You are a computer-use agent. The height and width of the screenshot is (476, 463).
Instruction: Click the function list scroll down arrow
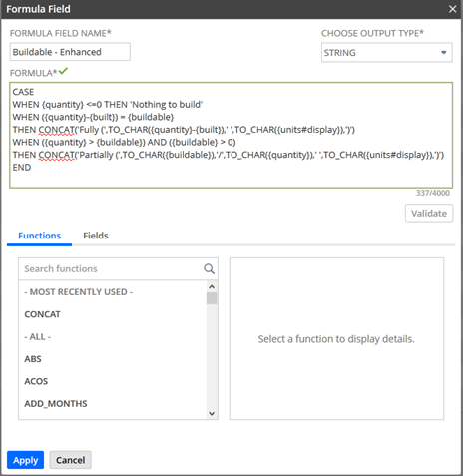point(212,414)
